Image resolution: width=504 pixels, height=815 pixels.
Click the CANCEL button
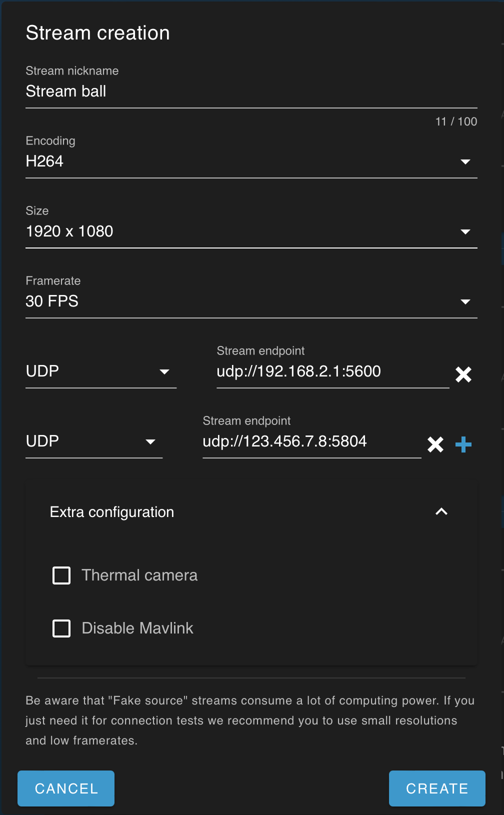coord(65,788)
